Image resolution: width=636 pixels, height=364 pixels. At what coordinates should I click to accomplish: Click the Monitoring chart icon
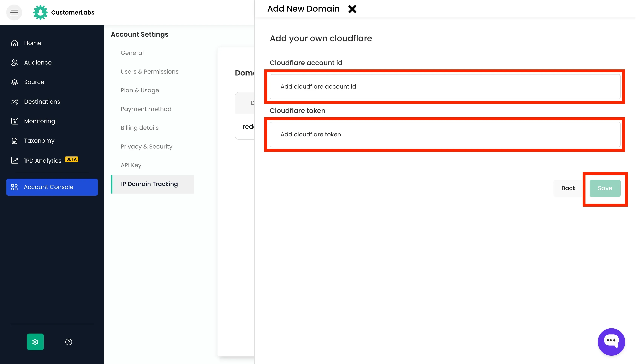coord(15,121)
